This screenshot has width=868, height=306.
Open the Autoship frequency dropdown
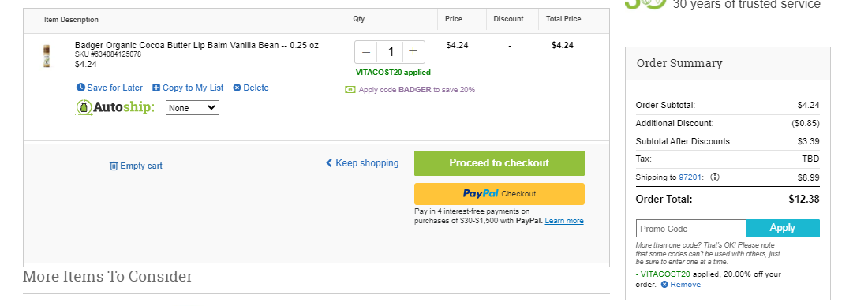click(x=193, y=108)
